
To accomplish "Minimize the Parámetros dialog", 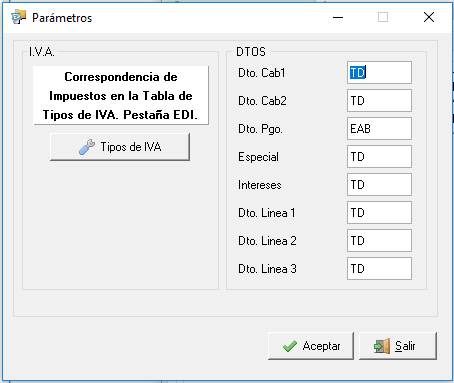I will (x=338, y=17).
